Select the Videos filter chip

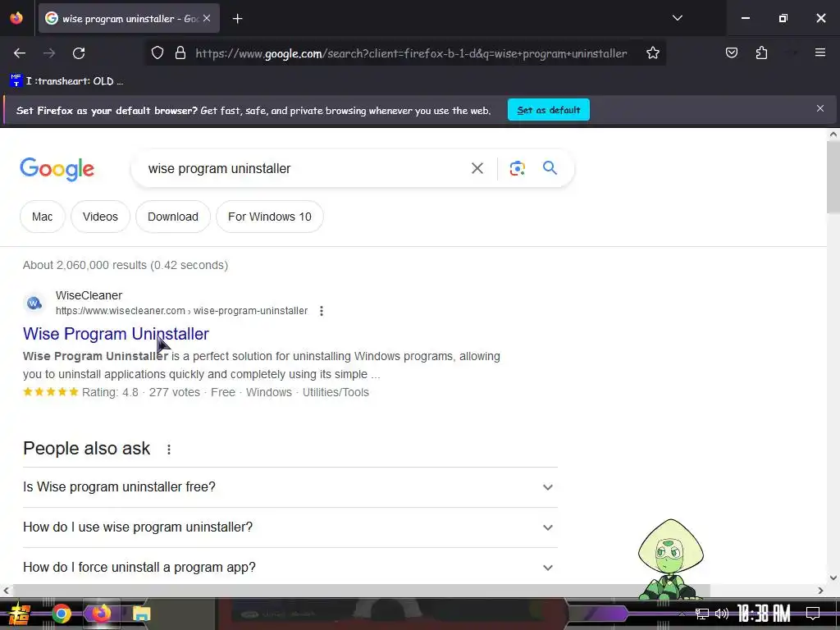[x=100, y=217]
